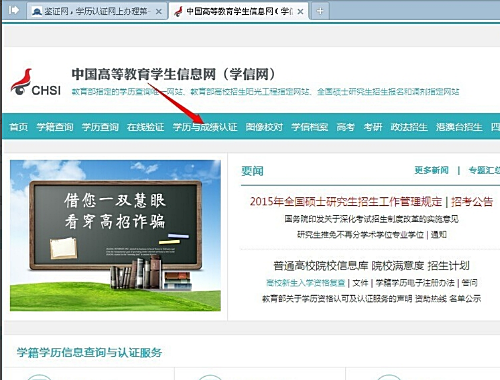Open 普通高校院校信息库 link
Image resolution: width=500 pixels, height=380 pixels.
pyautogui.click(x=321, y=266)
